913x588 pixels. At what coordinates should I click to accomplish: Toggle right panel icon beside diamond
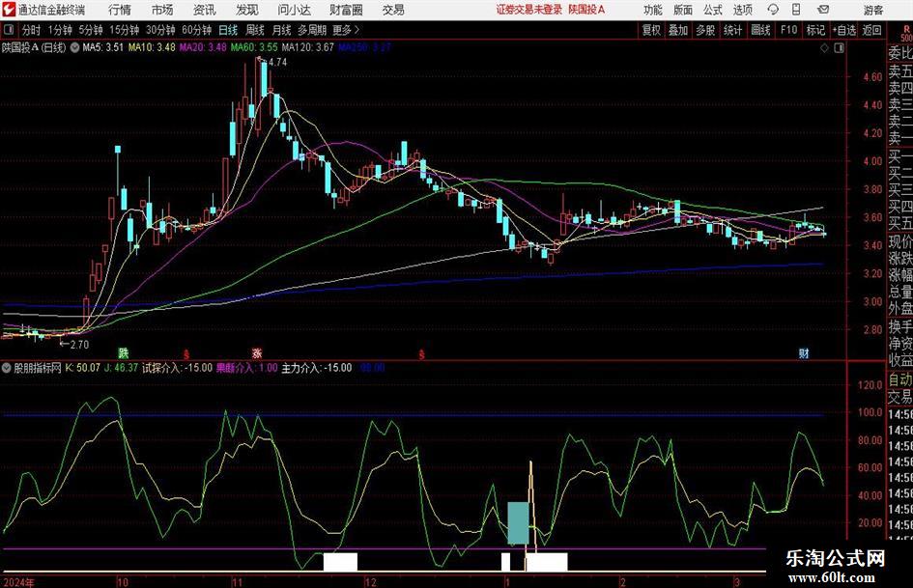point(839,48)
